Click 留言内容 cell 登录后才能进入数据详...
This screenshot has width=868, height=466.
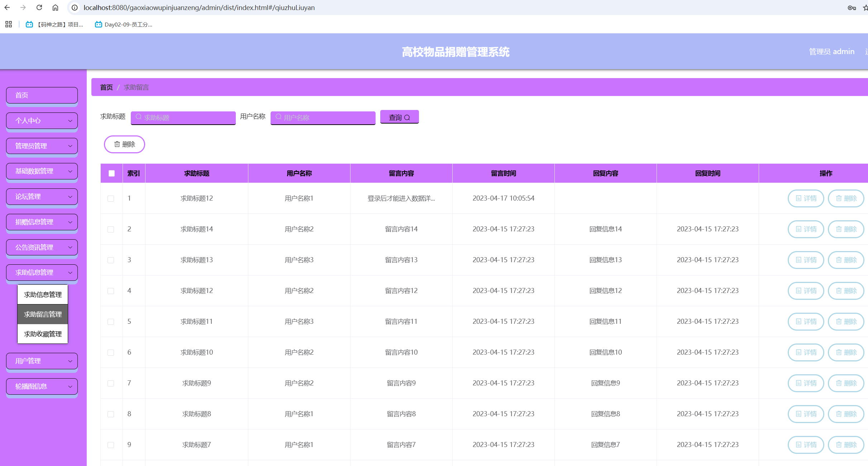coord(401,198)
